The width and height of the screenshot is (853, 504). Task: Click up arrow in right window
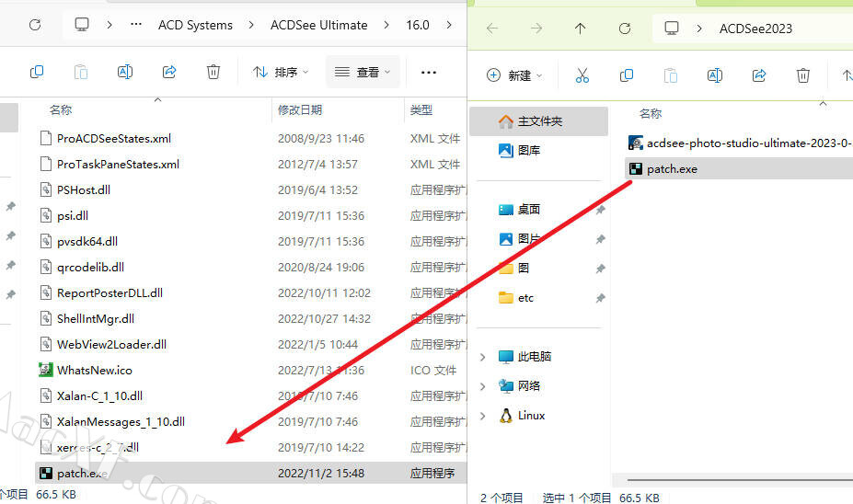tap(581, 29)
